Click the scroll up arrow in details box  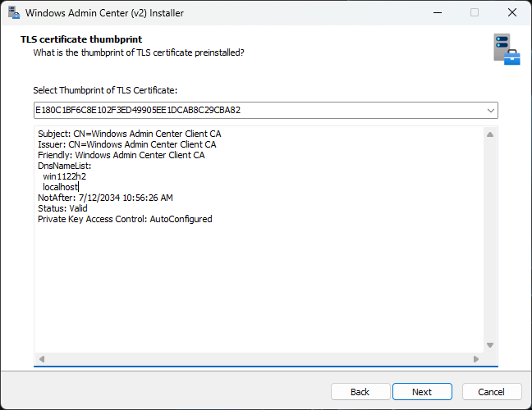click(490, 134)
